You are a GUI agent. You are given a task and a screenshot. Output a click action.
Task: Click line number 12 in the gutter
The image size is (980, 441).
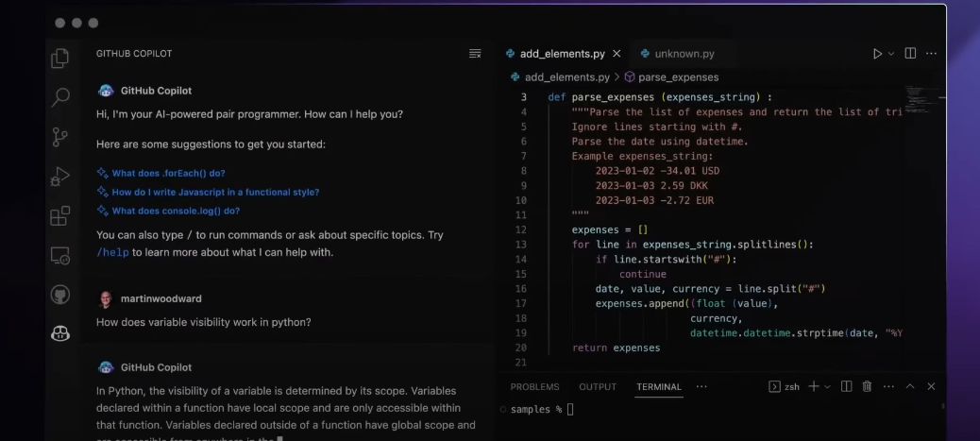[x=520, y=229]
